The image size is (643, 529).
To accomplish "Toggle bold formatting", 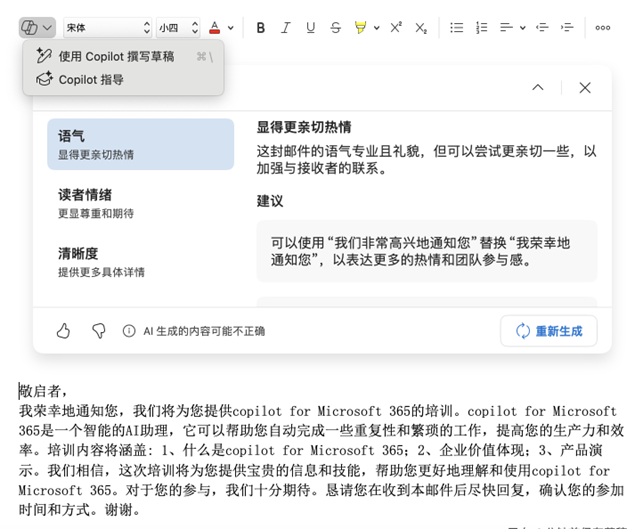I will [260, 28].
